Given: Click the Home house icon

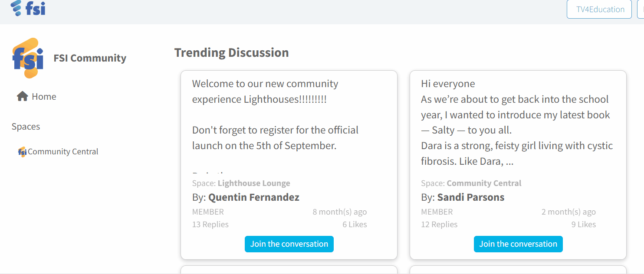Looking at the screenshot, I should tap(22, 96).
